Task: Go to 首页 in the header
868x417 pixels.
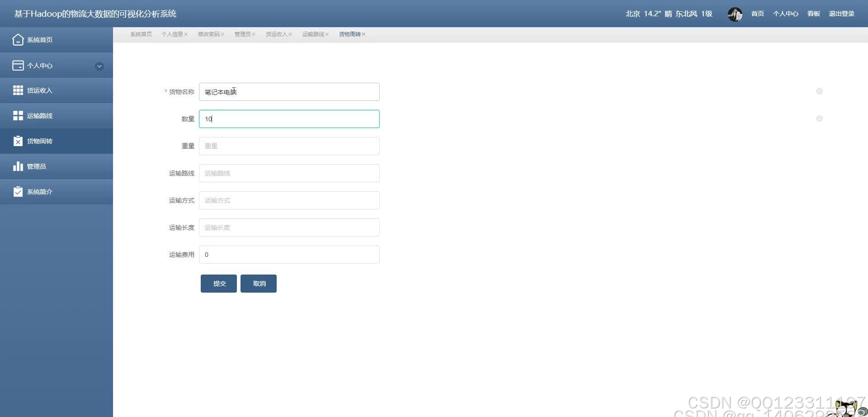Action: click(x=758, y=14)
